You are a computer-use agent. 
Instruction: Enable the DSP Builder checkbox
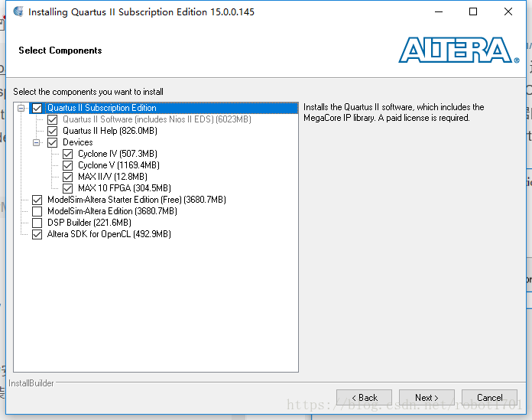[37, 223]
